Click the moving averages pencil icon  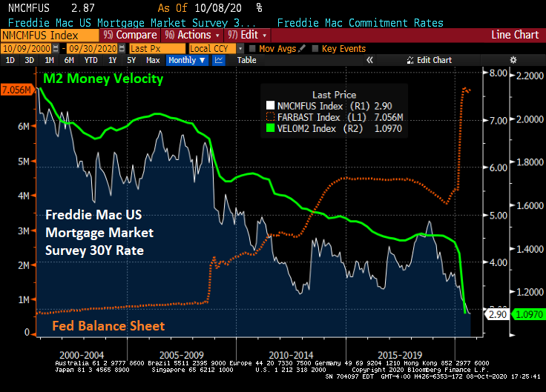point(302,48)
